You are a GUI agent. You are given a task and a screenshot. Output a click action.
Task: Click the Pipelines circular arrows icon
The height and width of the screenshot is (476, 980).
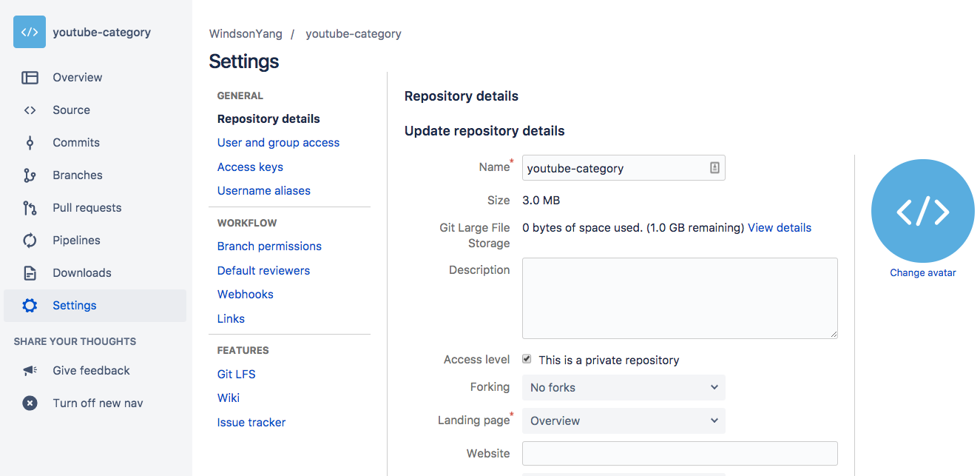coord(30,241)
